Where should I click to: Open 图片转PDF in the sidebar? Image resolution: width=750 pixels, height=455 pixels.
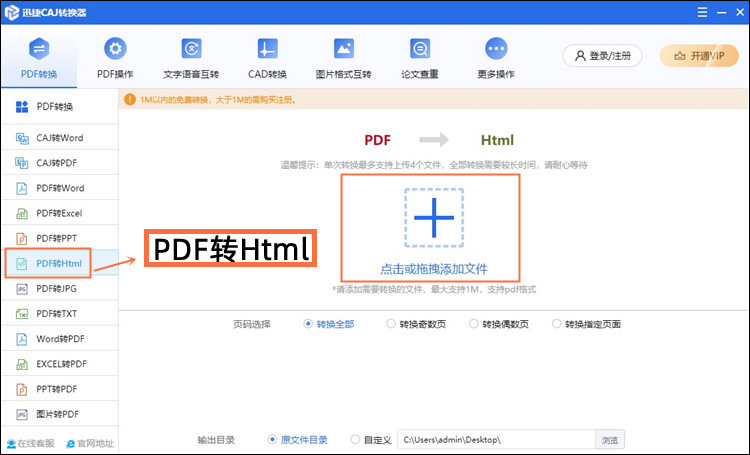click(x=60, y=414)
